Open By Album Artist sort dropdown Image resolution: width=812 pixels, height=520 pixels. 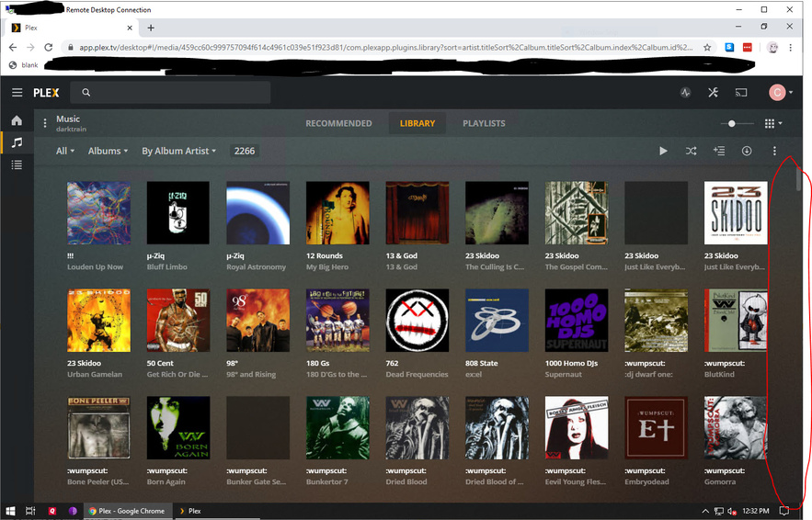point(178,151)
